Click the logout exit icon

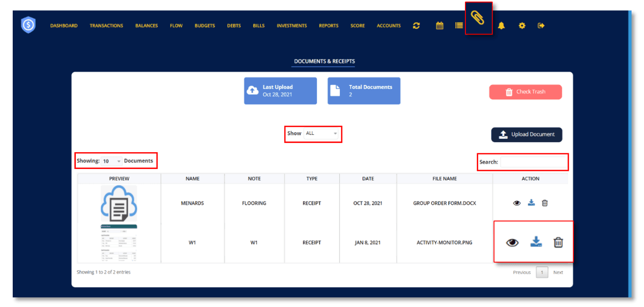click(x=541, y=25)
